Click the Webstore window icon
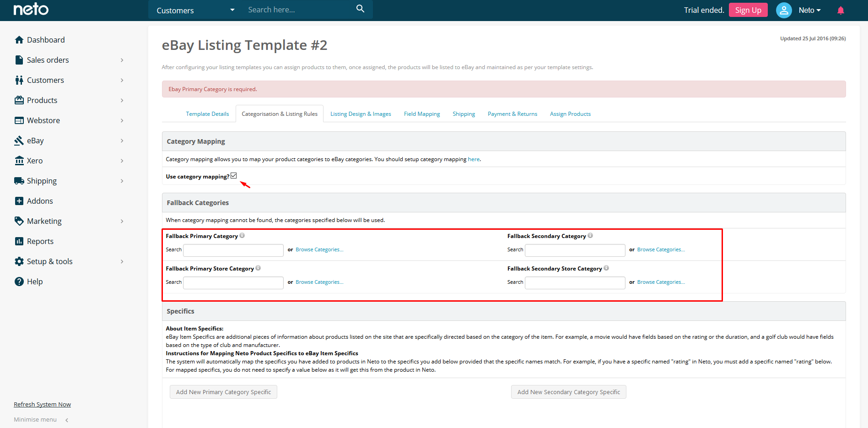Viewport: 868px width, 428px height. 19,120
